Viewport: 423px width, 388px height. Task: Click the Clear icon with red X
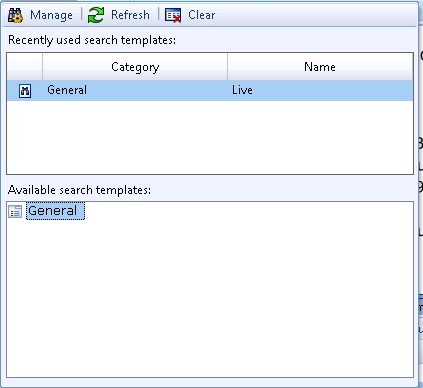[x=173, y=15]
